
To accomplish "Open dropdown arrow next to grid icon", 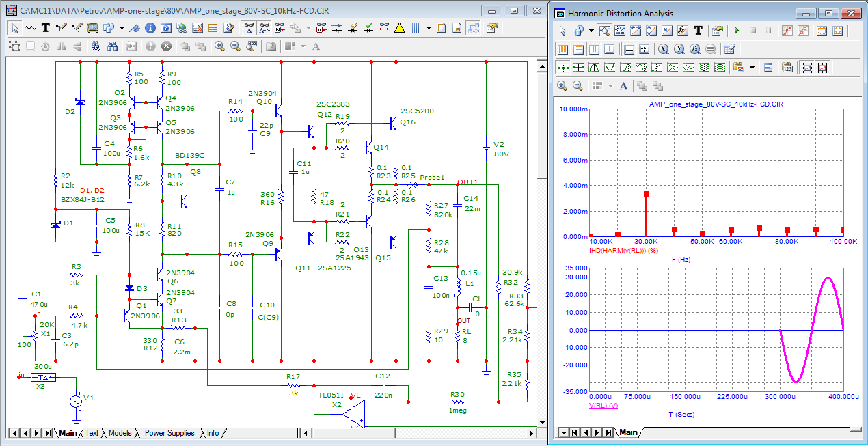I will tap(429, 28).
